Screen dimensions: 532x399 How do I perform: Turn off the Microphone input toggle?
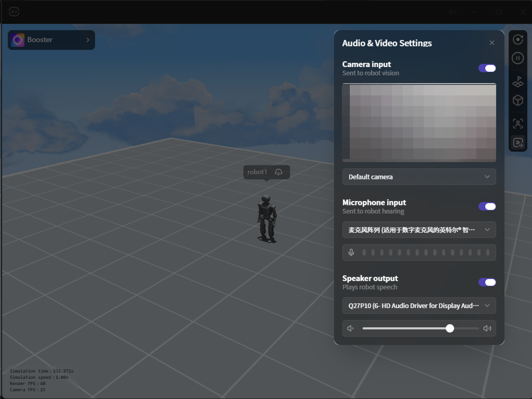click(487, 207)
